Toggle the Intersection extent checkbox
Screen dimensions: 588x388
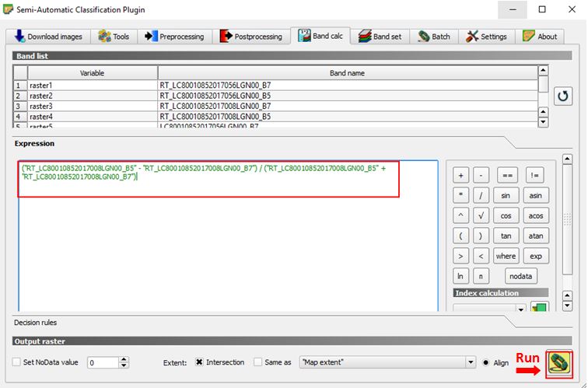(x=198, y=362)
